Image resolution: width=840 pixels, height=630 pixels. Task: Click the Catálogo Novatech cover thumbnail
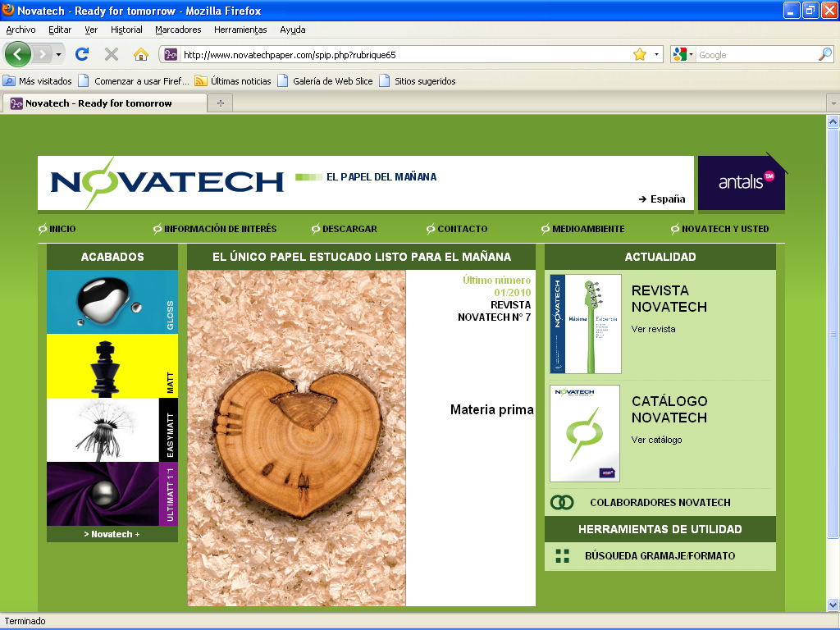[x=585, y=433]
